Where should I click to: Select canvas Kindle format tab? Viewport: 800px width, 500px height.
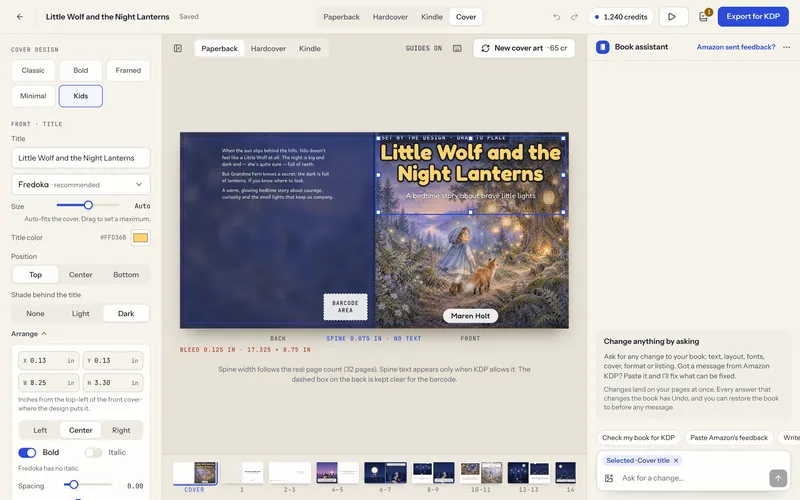click(310, 48)
